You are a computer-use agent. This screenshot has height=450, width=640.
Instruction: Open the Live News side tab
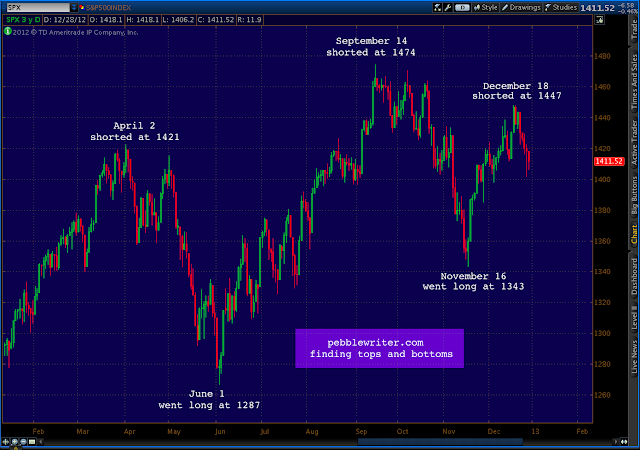click(634, 356)
